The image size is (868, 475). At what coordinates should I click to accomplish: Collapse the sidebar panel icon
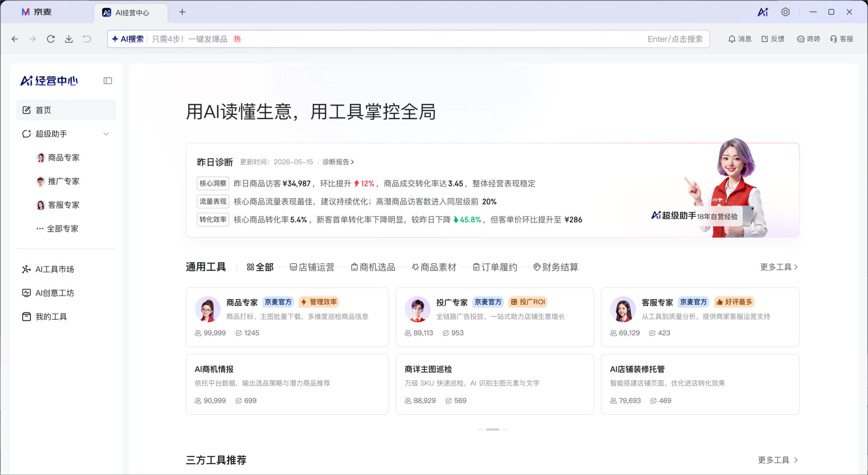(108, 81)
